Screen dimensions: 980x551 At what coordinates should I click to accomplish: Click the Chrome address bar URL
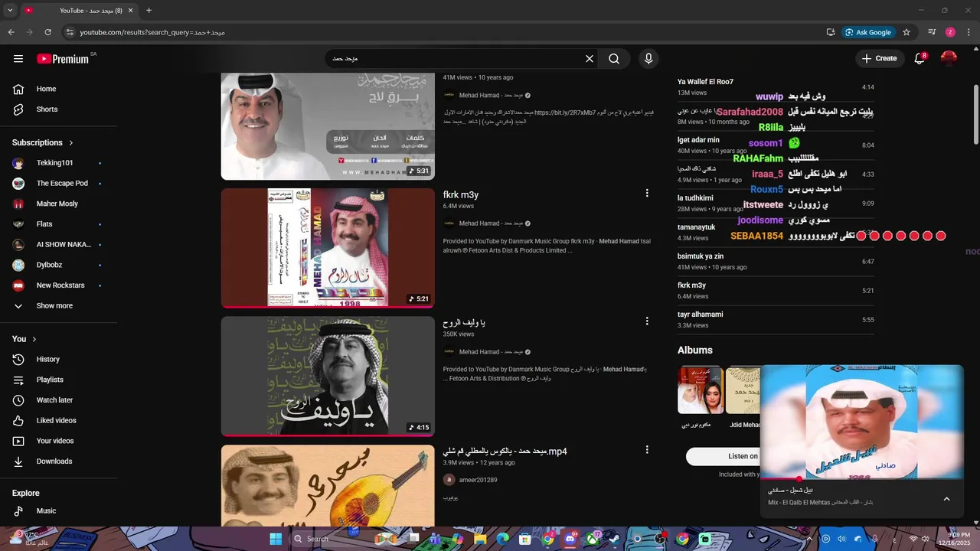point(152,32)
